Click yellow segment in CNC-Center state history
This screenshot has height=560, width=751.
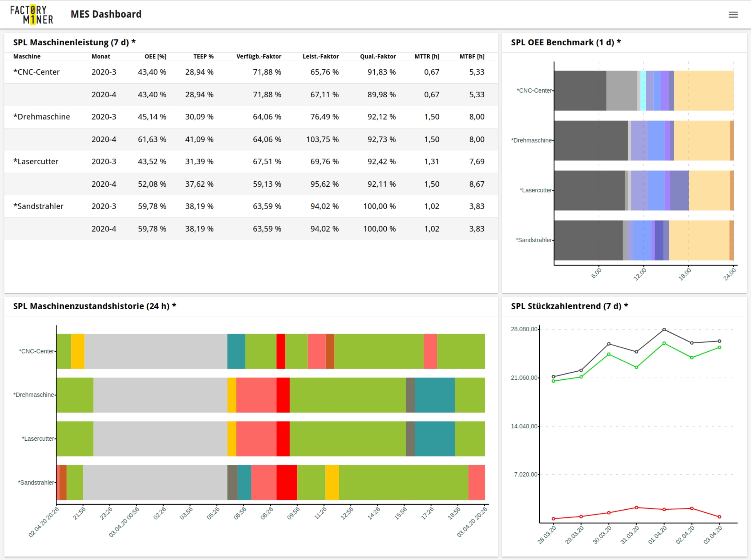(x=78, y=351)
